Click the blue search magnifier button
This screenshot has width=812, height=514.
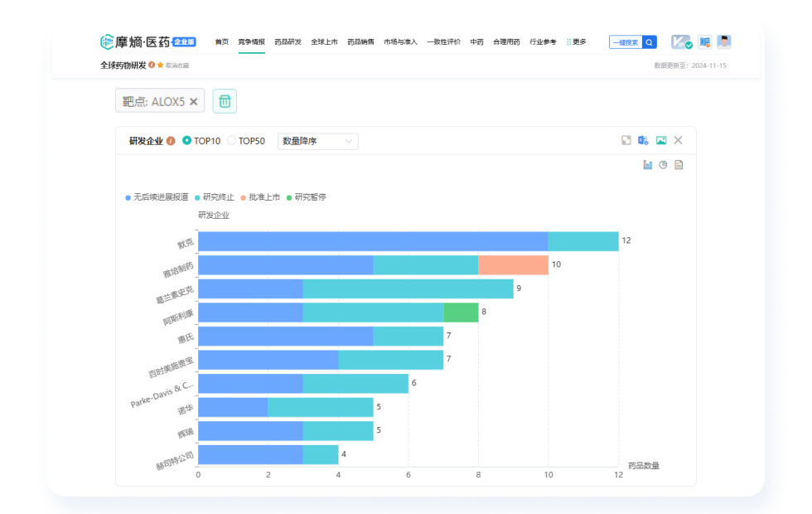point(650,42)
